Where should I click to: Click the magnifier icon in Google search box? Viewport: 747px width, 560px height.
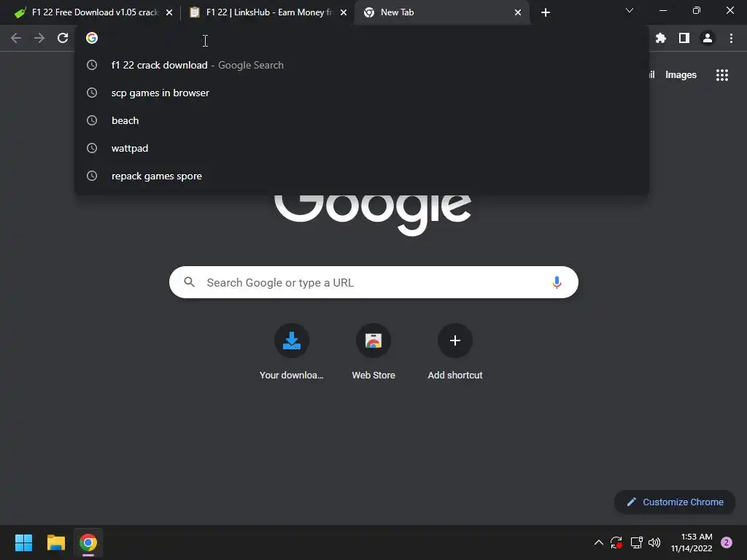(189, 282)
